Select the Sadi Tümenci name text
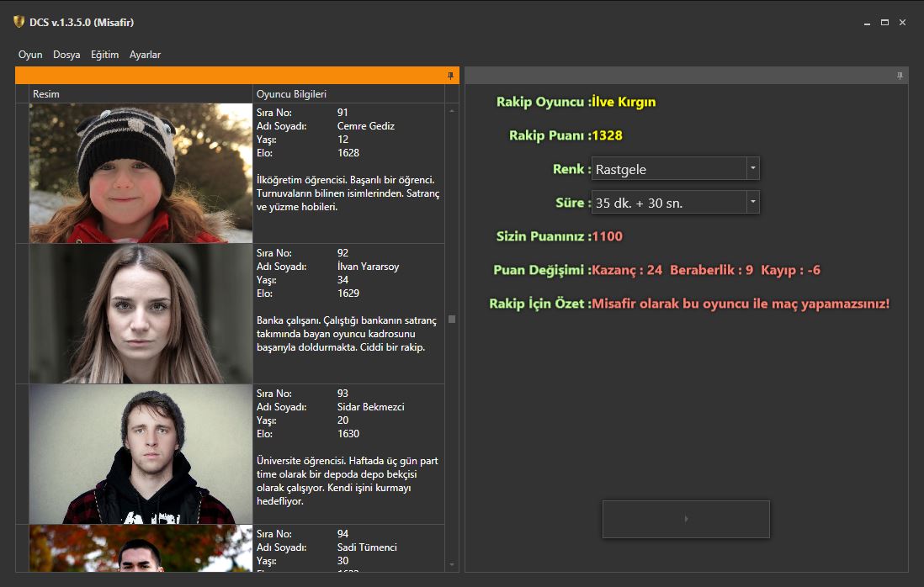924x587 pixels. (x=367, y=547)
